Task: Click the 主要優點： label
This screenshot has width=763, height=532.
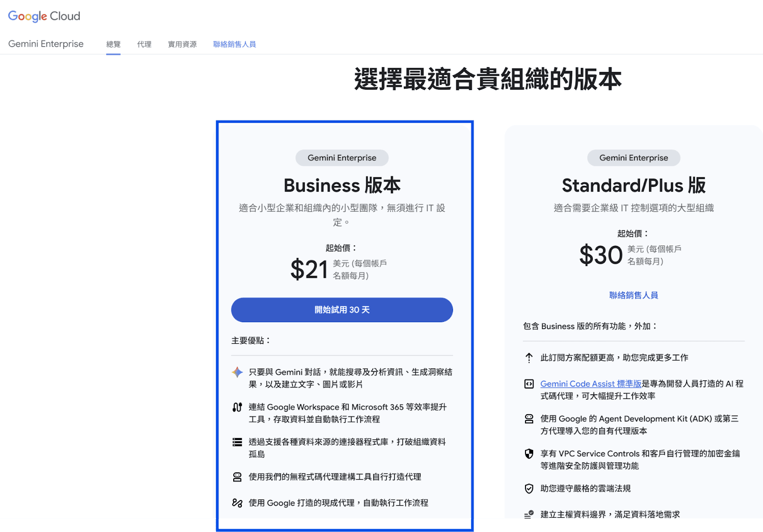Action: 251,340
